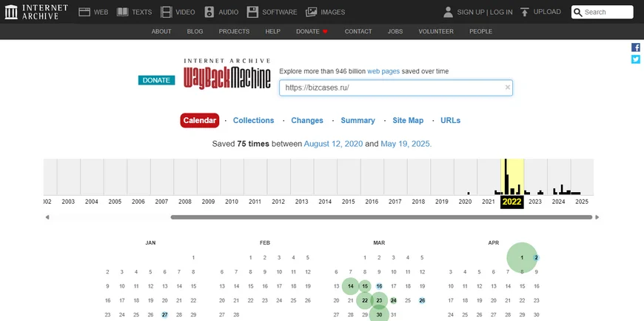Open the PEOPLE menu item
This screenshot has height=321, width=644.
click(481, 31)
